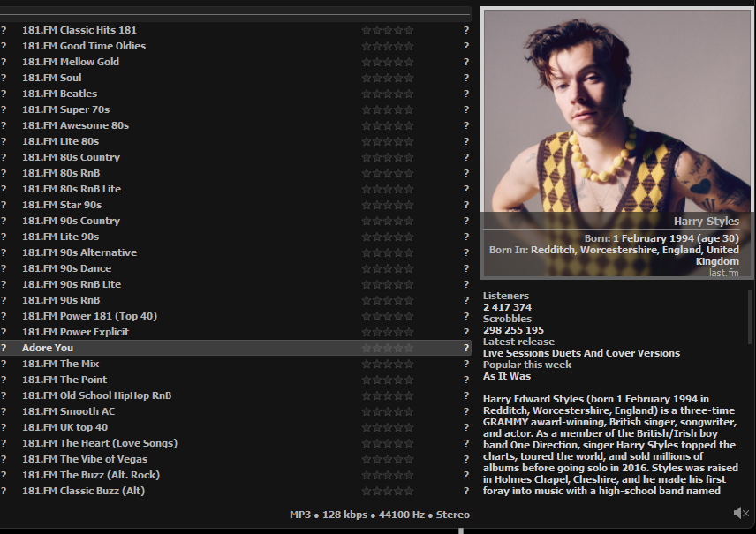Select 181.FM 90s Alternative station
This screenshot has height=534, width=756.
point(236,252)
